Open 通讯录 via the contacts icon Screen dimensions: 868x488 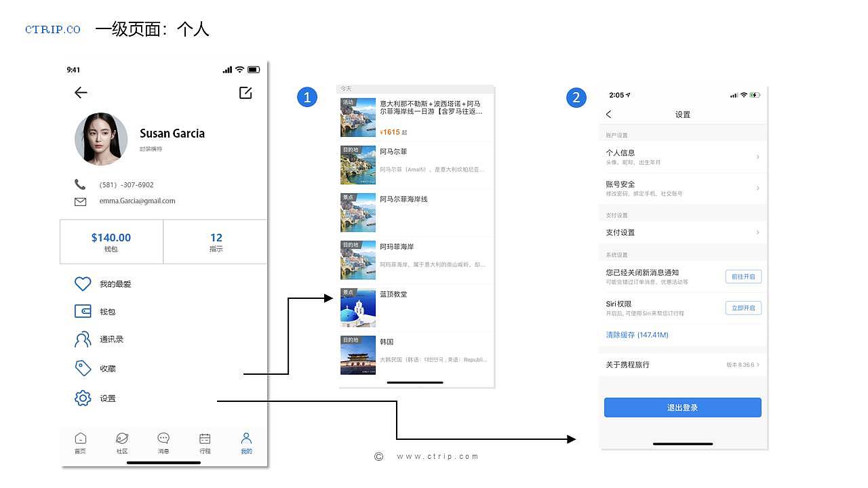tap(83, 339)
